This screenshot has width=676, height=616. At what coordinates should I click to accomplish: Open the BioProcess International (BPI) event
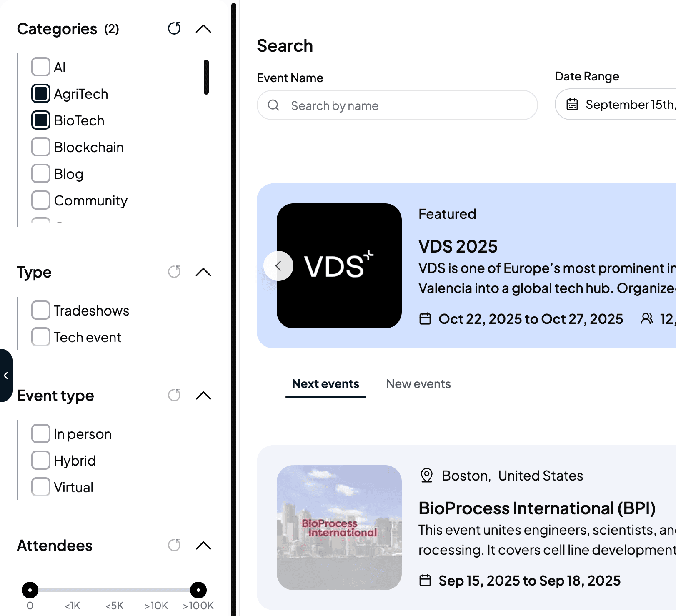point(537,508)
